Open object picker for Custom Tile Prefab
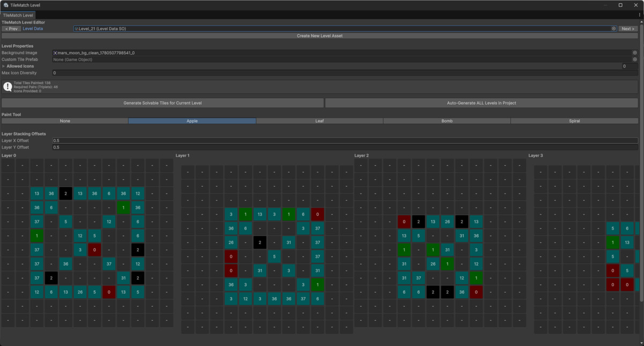Screen dimensions: 644x346 click(x=634, y=60)
